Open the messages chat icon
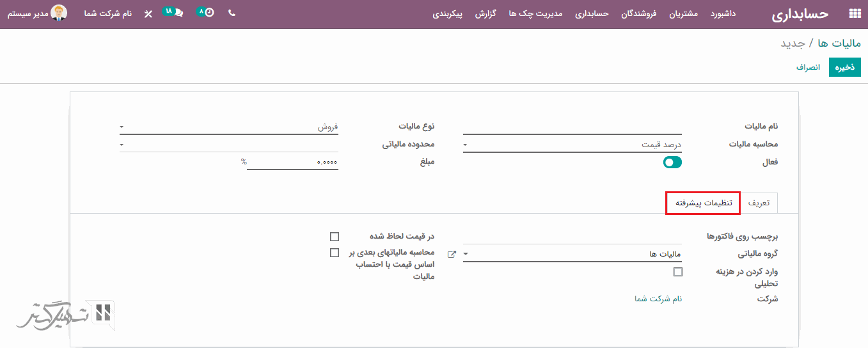Screen dimensions: 868x348 (x=177, y=13)
